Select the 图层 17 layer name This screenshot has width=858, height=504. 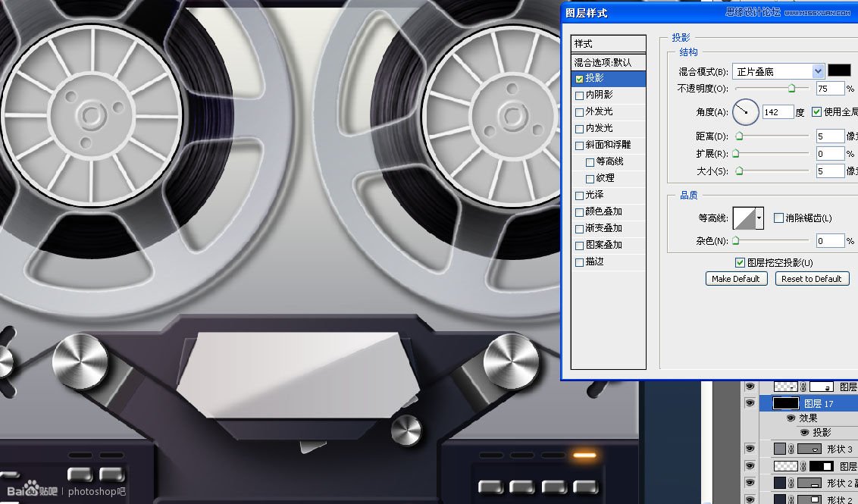click(x=819, y=403)
